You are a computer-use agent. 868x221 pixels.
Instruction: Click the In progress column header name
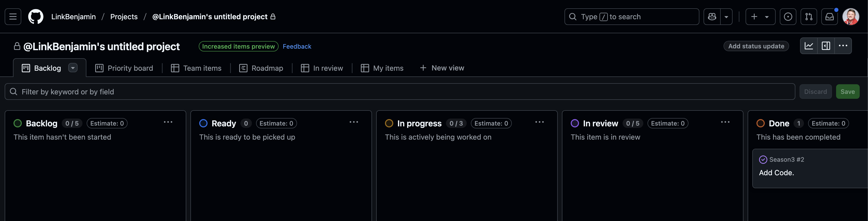419,123
